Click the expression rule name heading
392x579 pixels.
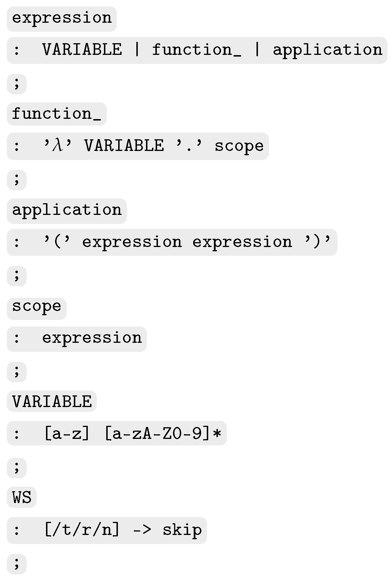[62, 19]
